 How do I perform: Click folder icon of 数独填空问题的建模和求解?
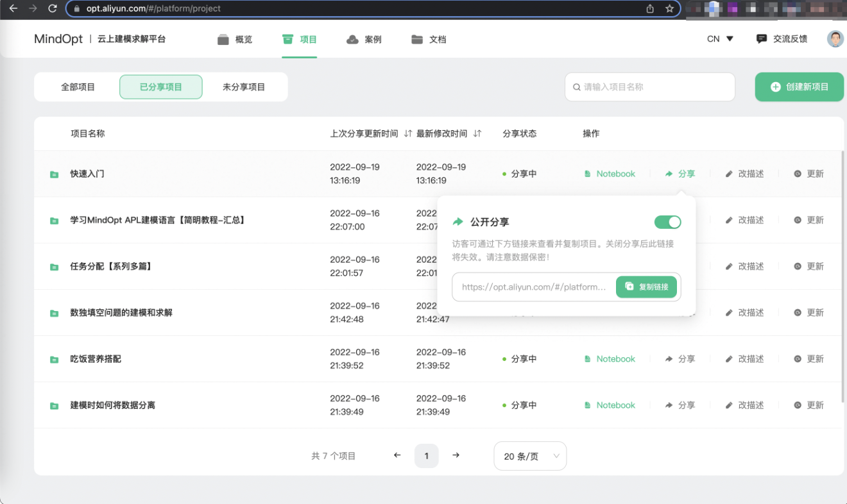55,313
